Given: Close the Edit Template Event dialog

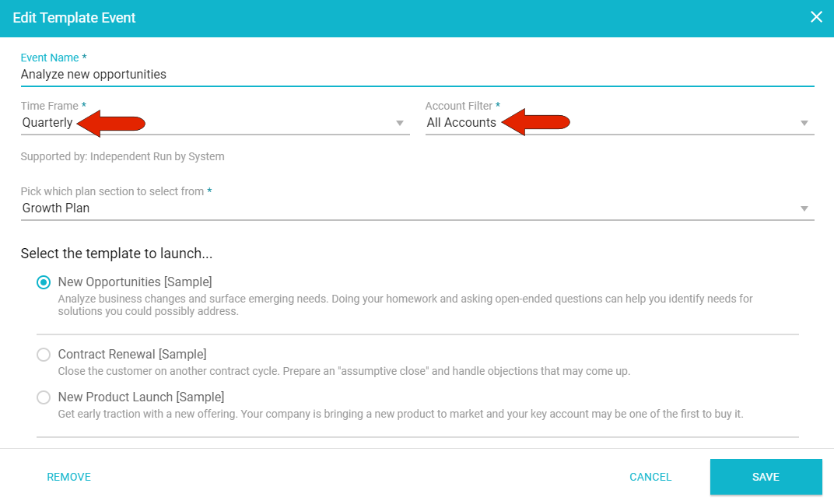Looking at the screenshot, I should click(x=816, y=17).
